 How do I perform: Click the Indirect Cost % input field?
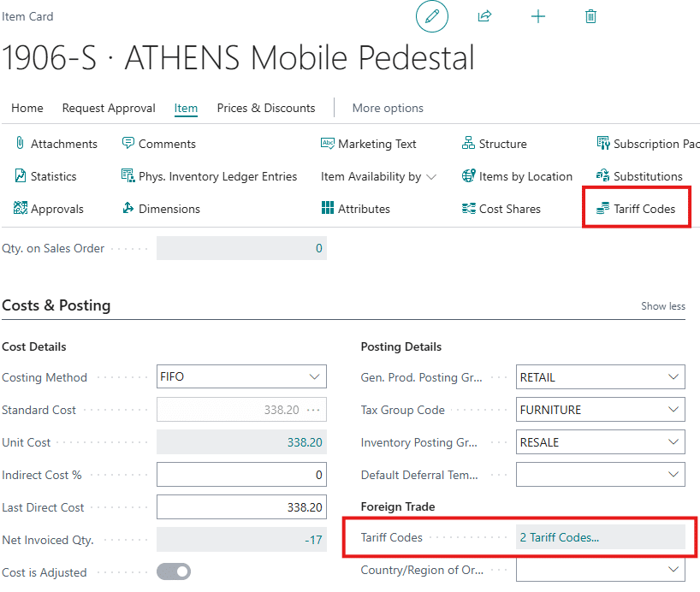(241, 475)
